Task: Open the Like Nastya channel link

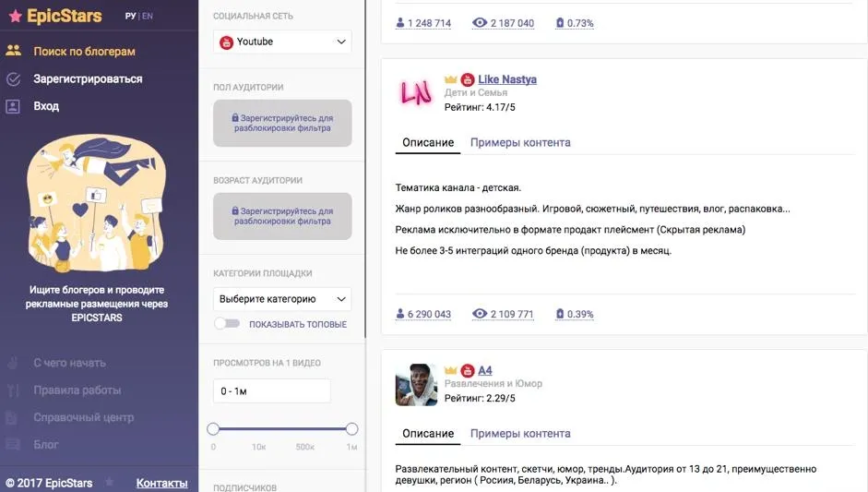Action: (x=507, y=79)
